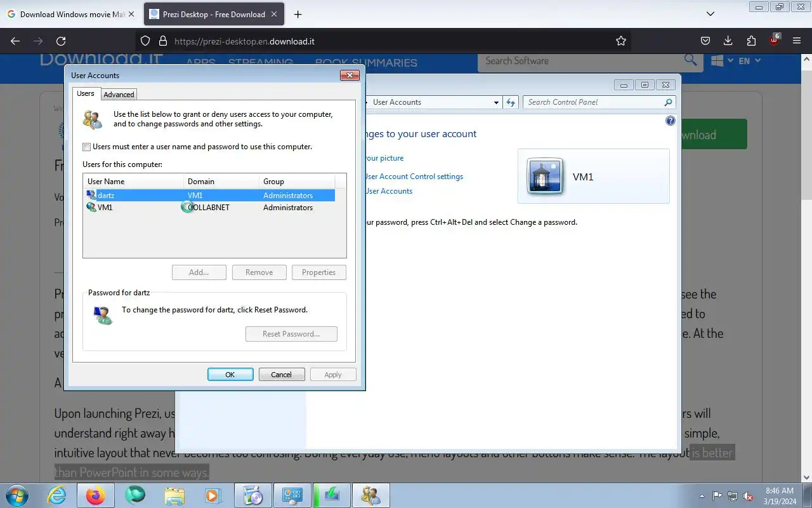Open the Save to Pocket icon
This screenshot has width=812, height=508.
(x=705, y=41)
